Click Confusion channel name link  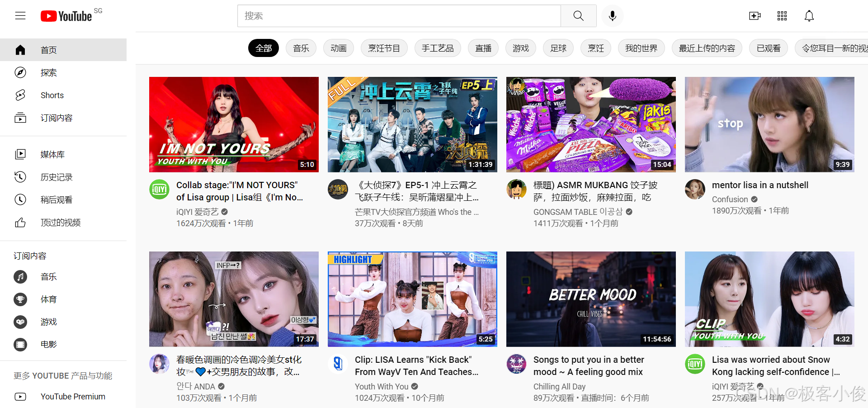(x=730, y=199)
